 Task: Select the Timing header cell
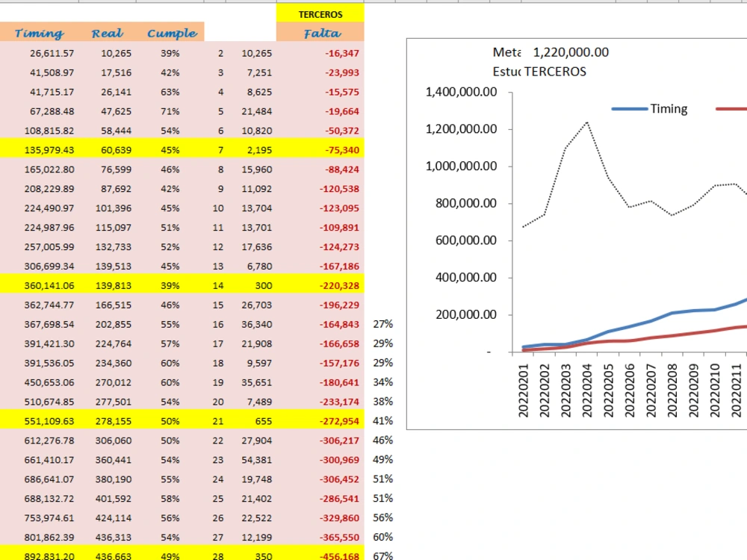point(39,33)
